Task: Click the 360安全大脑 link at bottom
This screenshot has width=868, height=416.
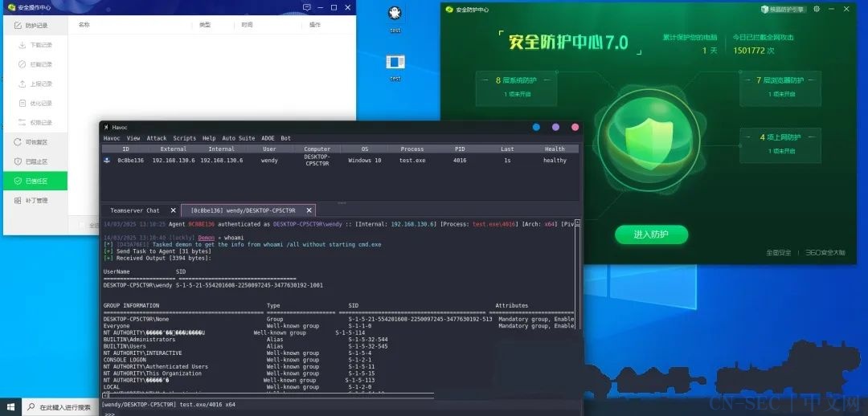Action: [x=825, y=253]
